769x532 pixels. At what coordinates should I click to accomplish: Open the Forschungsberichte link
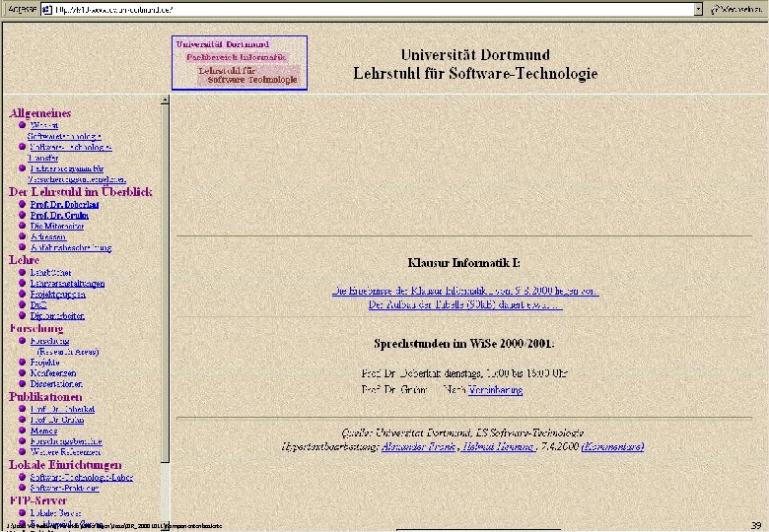click(x=66, y=441)
